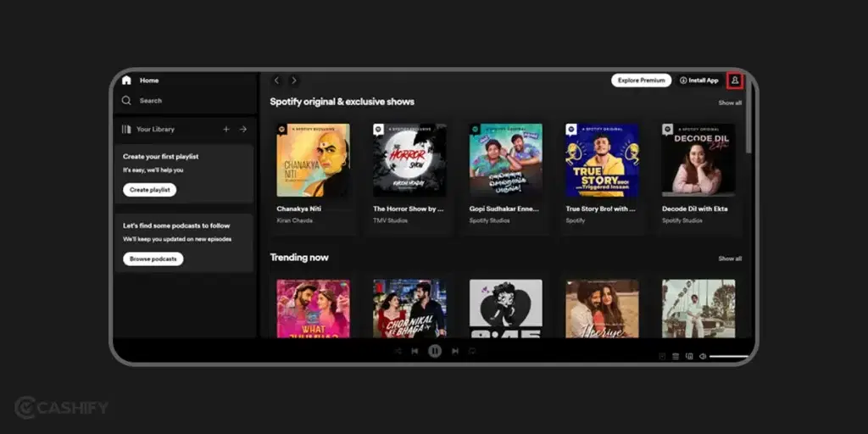Show all Trending now items
The height and width of the screenshot is (434, 868).
pos(730,259)
